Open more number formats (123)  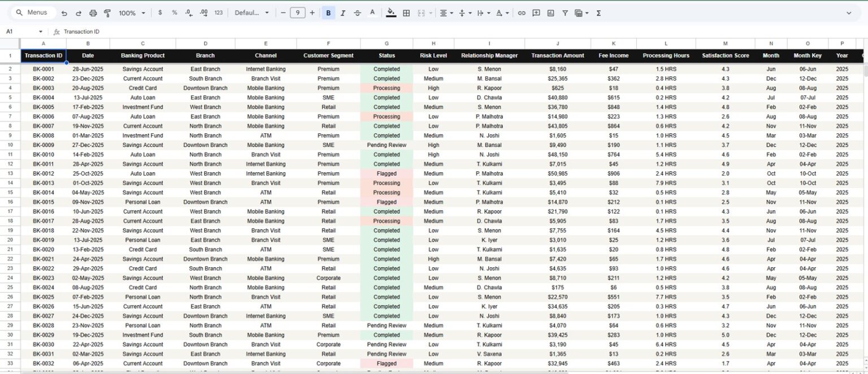click(x=219, y=13)
